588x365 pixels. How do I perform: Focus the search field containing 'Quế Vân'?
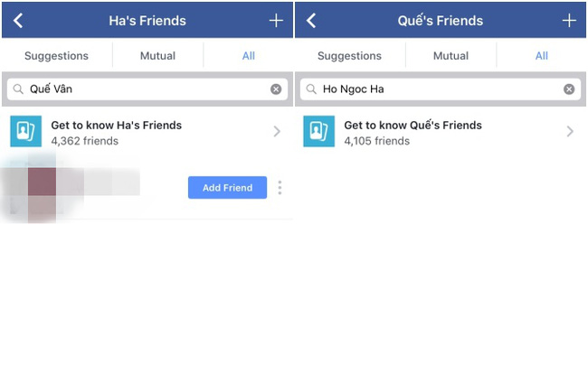pyautogui.click(x=147, y=89)
